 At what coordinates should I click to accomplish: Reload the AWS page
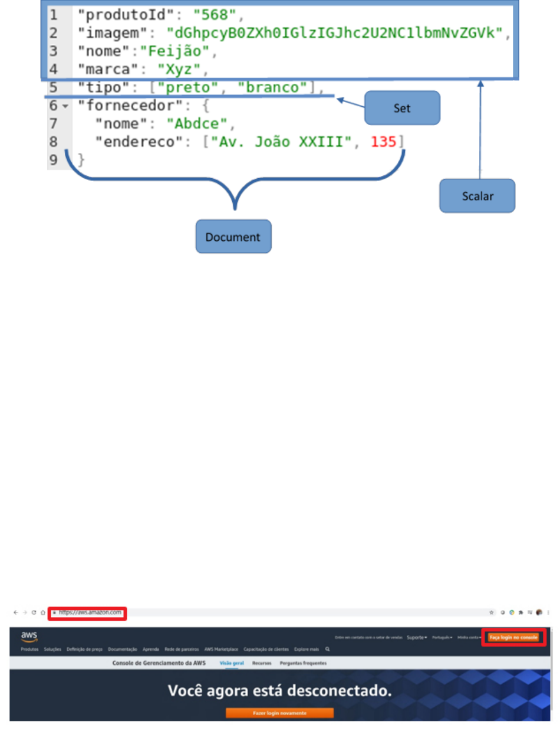coord(33,613)
